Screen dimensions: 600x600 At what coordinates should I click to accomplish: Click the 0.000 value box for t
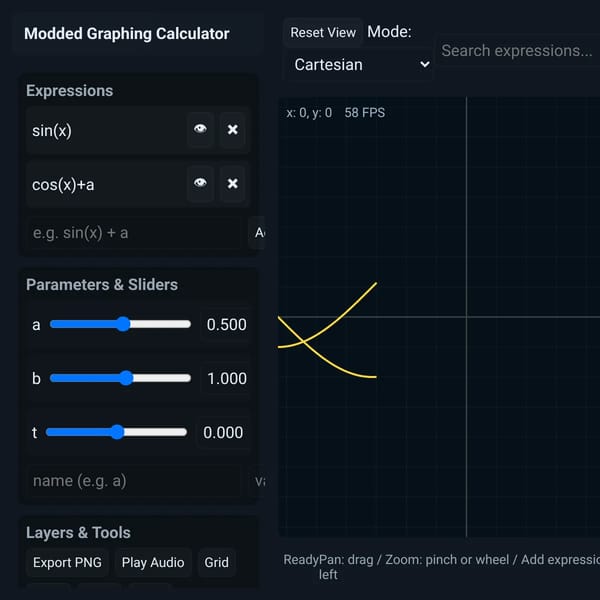click(x=223, y=432)
